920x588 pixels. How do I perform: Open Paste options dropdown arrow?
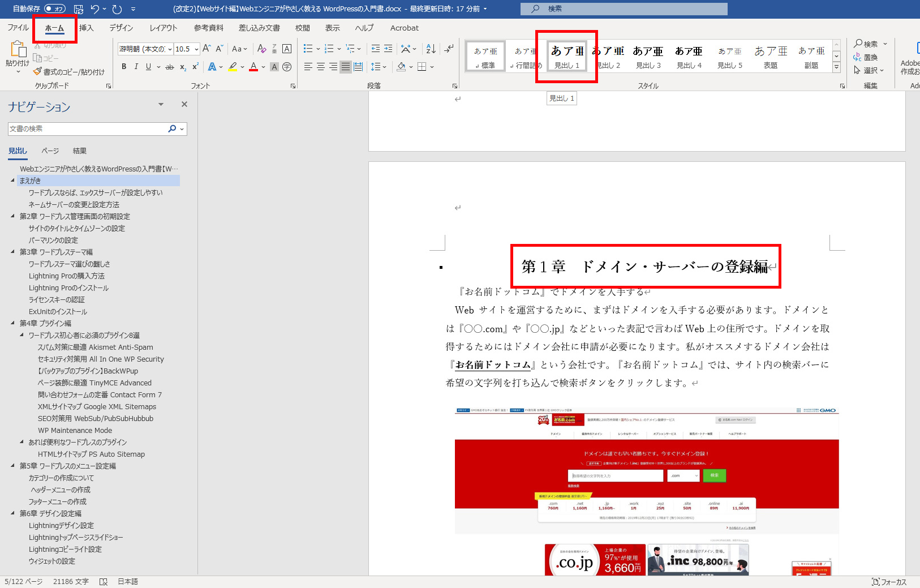[18, 72]
